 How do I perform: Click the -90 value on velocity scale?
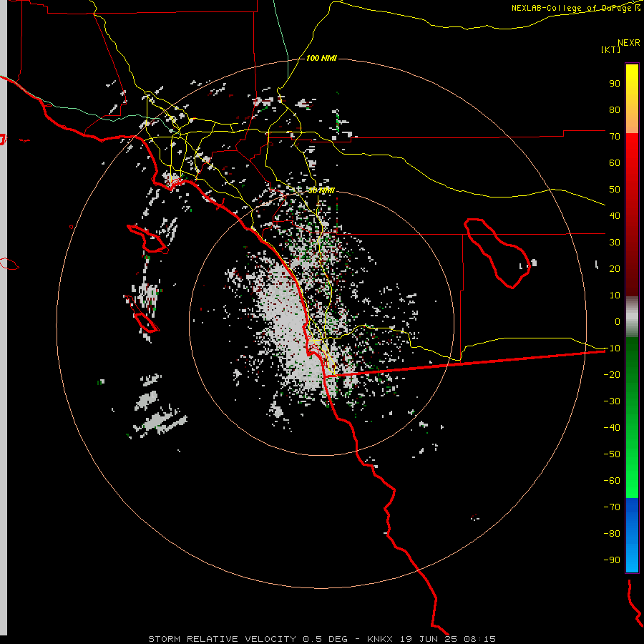tap(612, 560)
